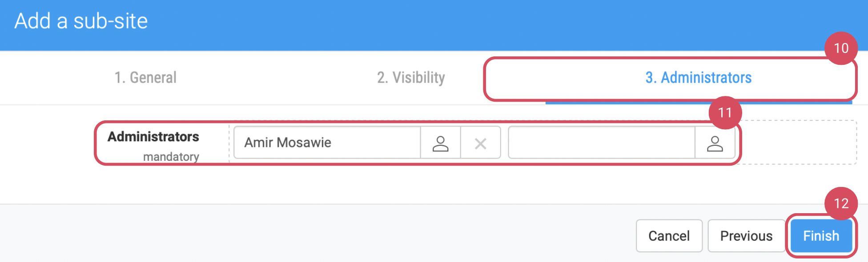
Task: Click the 'Add a sub-site' dialog title
Action: (x=81, y=21)
